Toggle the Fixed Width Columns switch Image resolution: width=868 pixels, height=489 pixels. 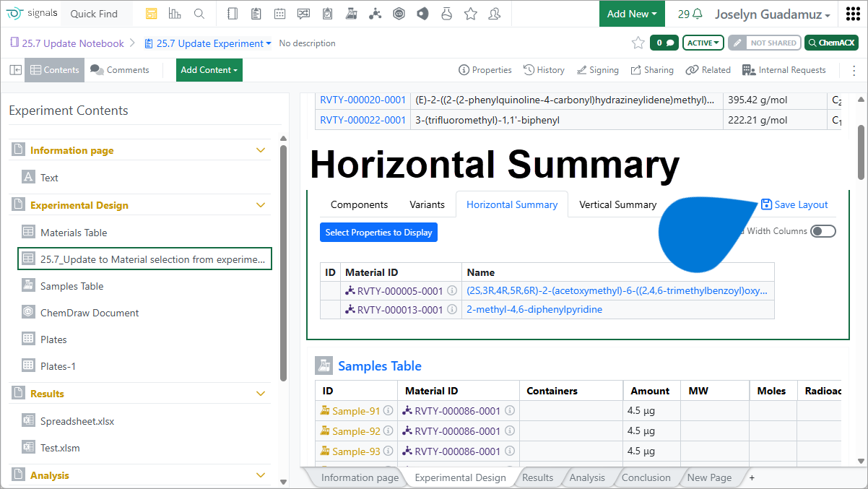823,231
